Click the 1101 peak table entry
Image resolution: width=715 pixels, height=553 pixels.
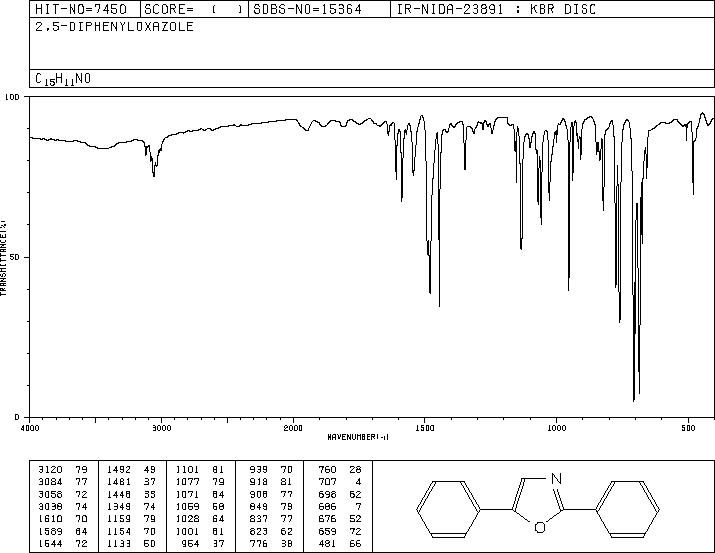click(x=200, y=470)
